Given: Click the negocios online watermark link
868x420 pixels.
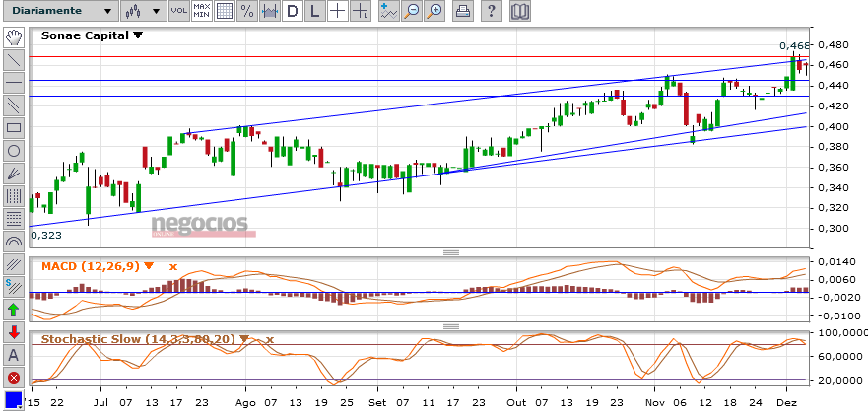Looking at the screenshot, I should (x=202, y=226).
